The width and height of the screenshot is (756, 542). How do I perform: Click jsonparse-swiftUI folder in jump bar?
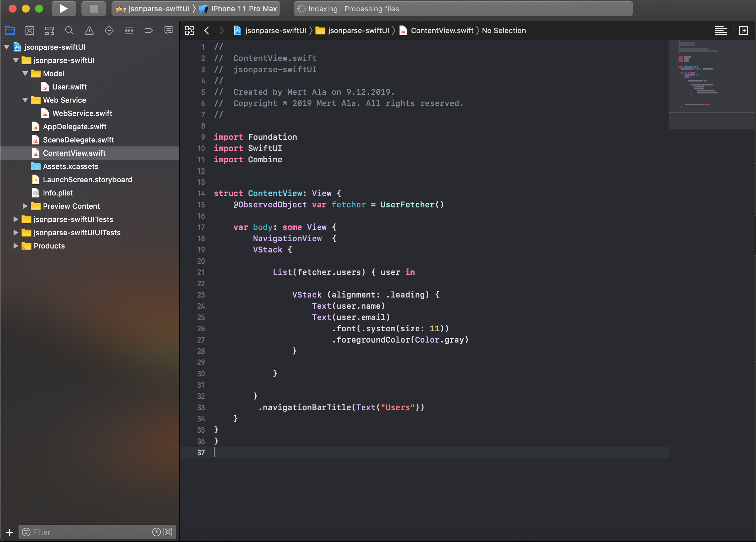(353, 31)
